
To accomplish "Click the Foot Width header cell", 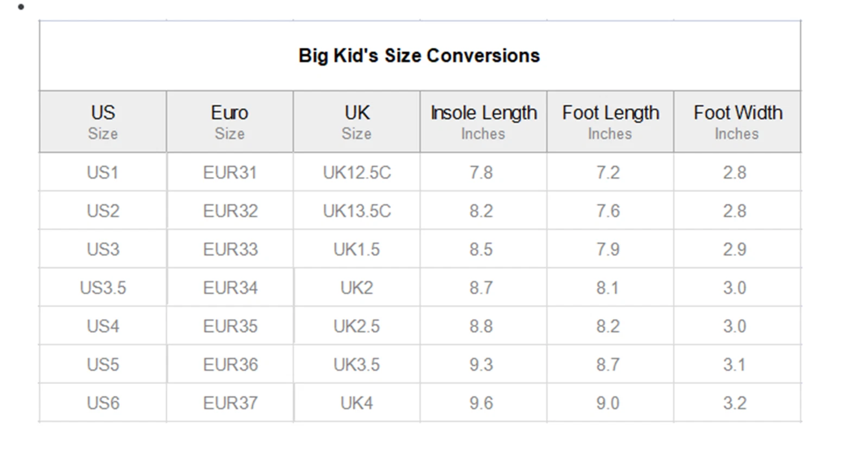I will (737, 122).
